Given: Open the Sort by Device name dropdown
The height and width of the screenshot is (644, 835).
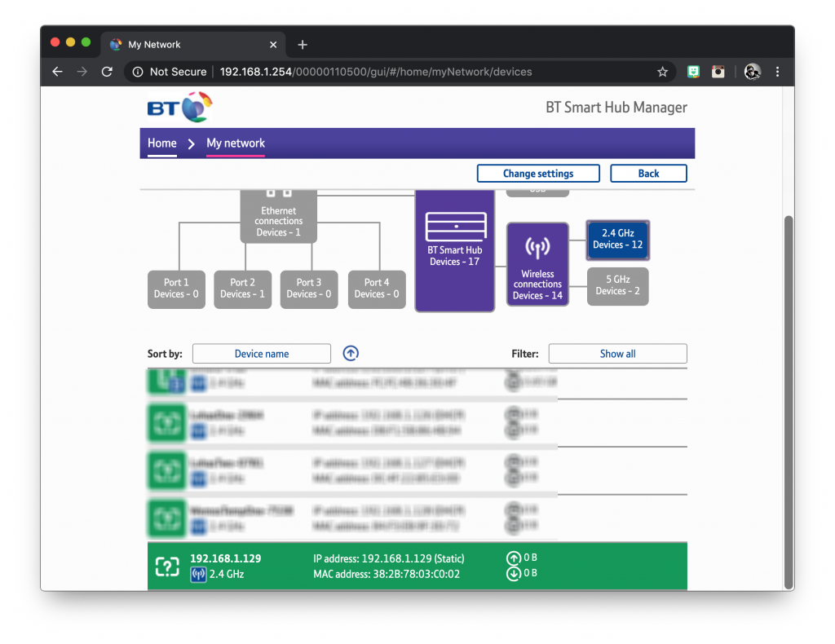Looking at the screenshot, I should 262,354.
